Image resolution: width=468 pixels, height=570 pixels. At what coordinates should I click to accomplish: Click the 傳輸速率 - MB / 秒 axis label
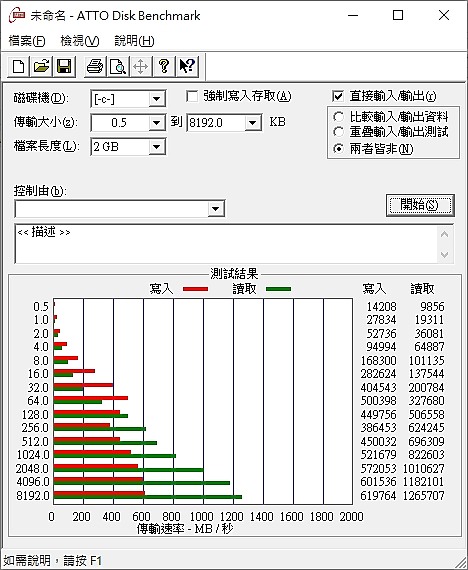(x=185, y=529)
